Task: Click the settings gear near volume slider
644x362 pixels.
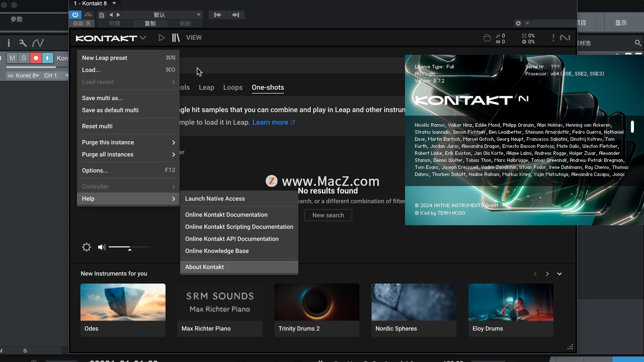Action: coord(87,247)
